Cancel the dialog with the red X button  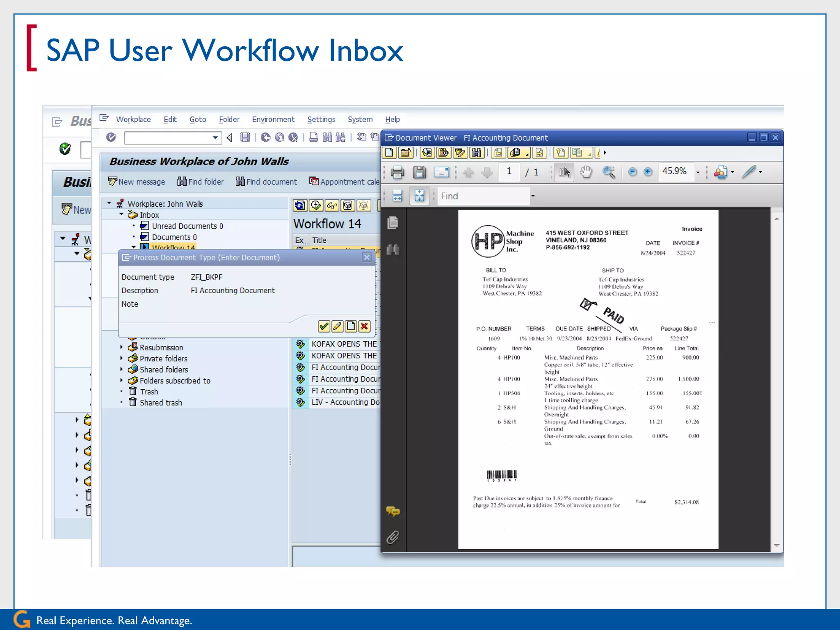coord(364,326)
